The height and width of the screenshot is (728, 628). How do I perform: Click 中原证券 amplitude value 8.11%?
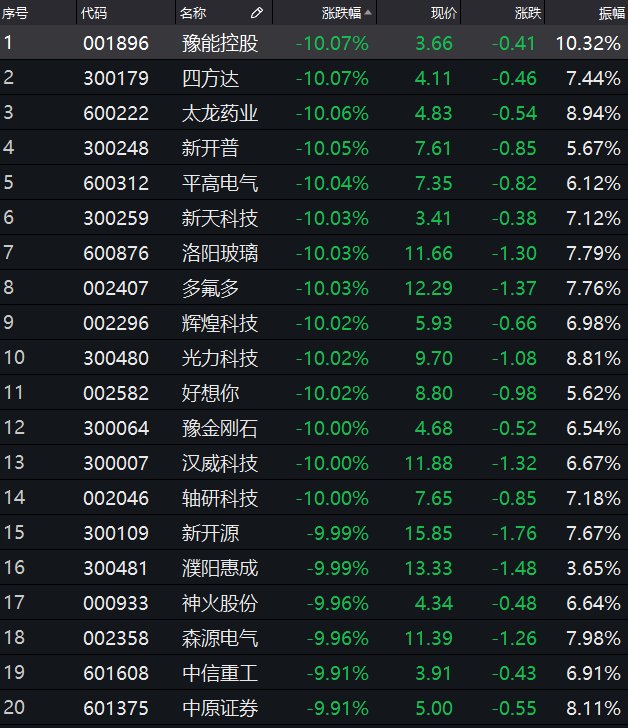point(593,708)
